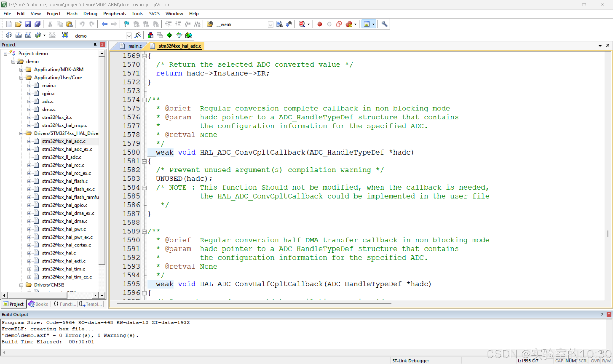The width and height of the screenshot is (613, 364).
Task: Toggle the bookmark flag icon
Action: tap(126, 24)
